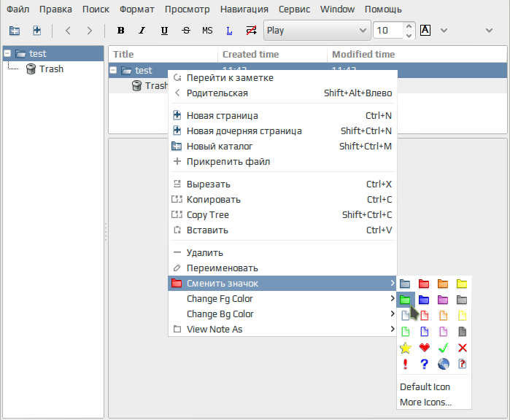Open the Play font family dropdown
This screenshot has height=420, width=510.
click(x=317, y=31)
